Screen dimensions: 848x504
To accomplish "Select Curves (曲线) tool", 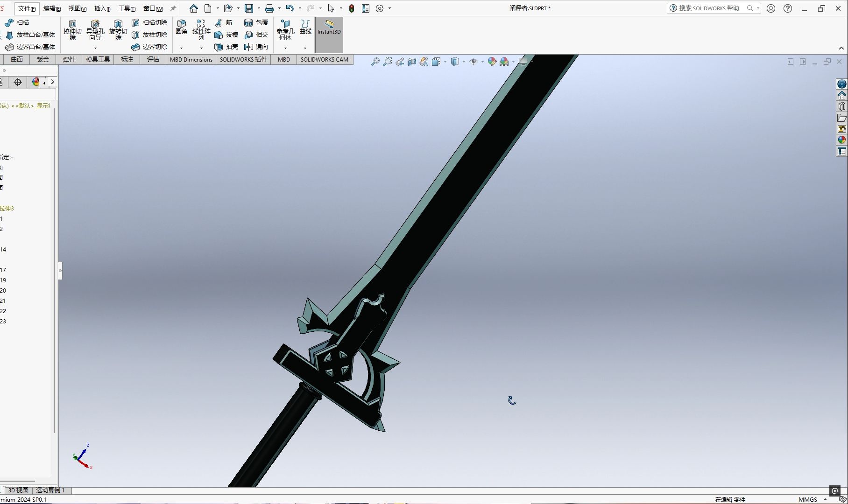I will tap(305, 27).
